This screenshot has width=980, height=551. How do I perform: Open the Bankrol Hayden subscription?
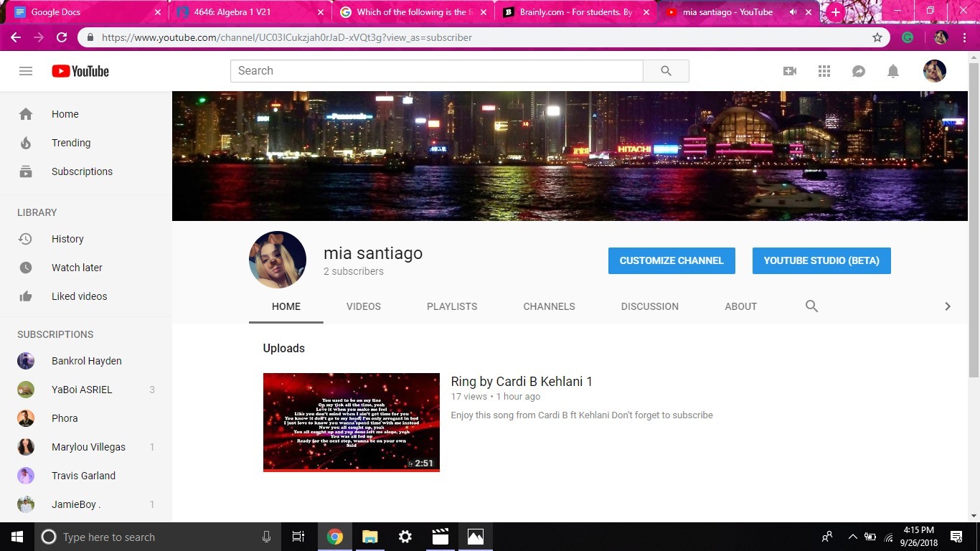pyautogui.click(x=86, y=361)
